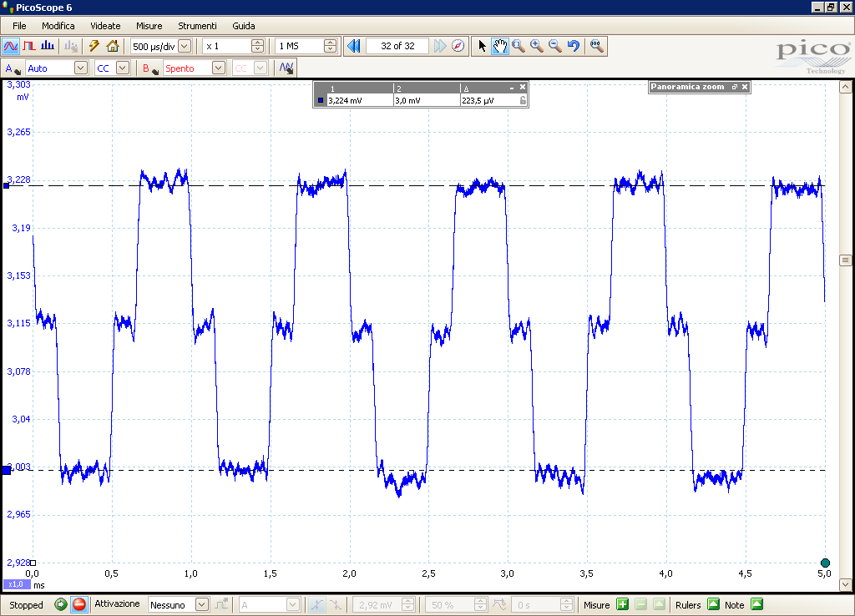Add a measurement with green plus
Viewport: 855px width, 616px height.
[x=622, y=604]
